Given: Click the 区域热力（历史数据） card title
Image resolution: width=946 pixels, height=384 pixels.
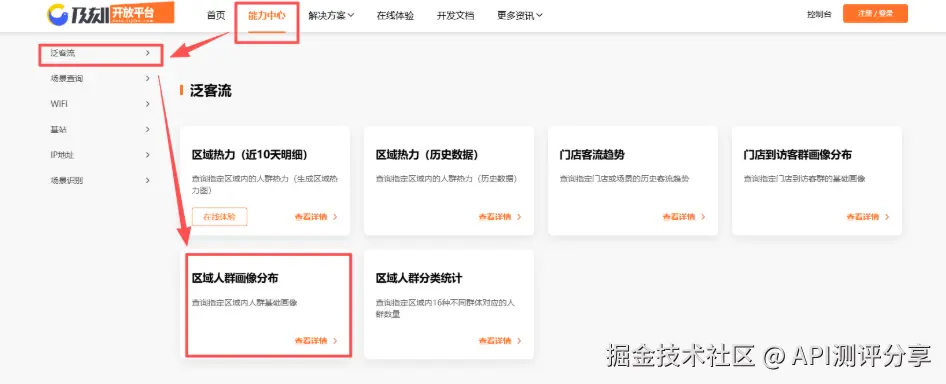Looking at the screenshot, I should [427, 155].
